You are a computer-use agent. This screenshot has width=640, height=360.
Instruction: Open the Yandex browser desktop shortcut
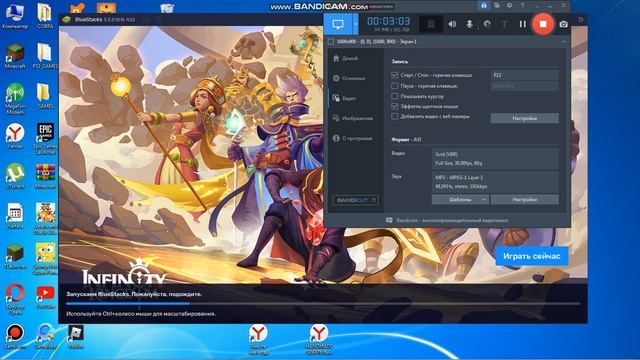[15, 136]
